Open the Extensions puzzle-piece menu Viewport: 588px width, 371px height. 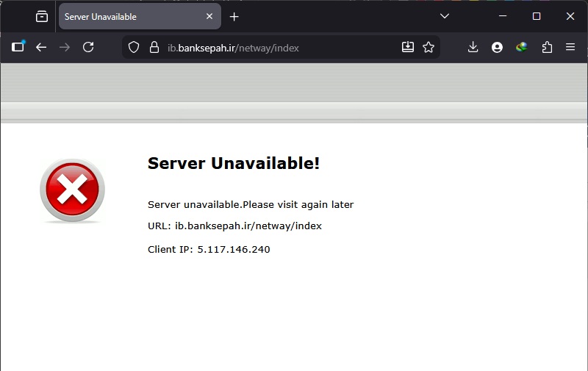(x=546, y=47)
